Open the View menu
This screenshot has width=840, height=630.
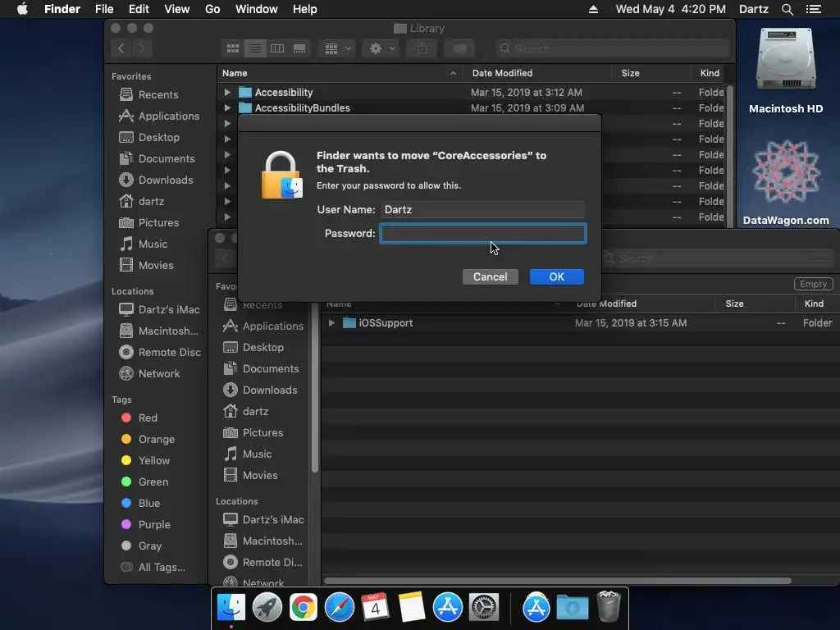pos(177,9)
